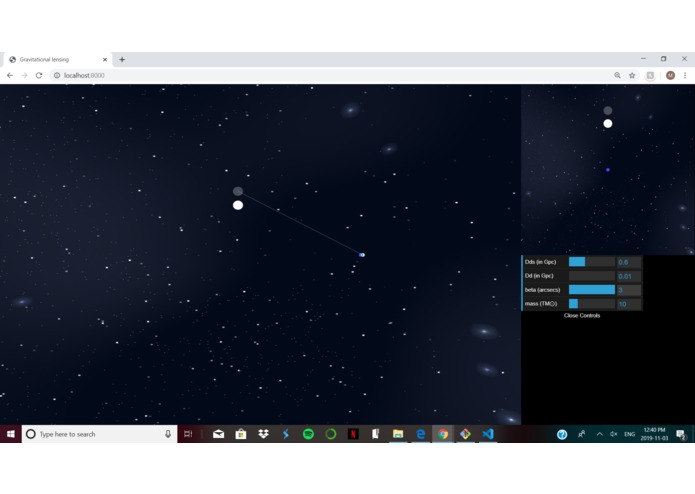The image size is (695, 494).
Task: Click the blue help icon in system tray
Action: 562,435
